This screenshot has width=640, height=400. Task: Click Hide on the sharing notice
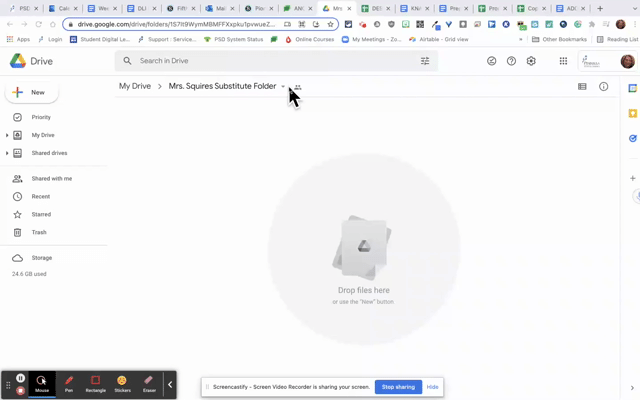pos(432,387)
